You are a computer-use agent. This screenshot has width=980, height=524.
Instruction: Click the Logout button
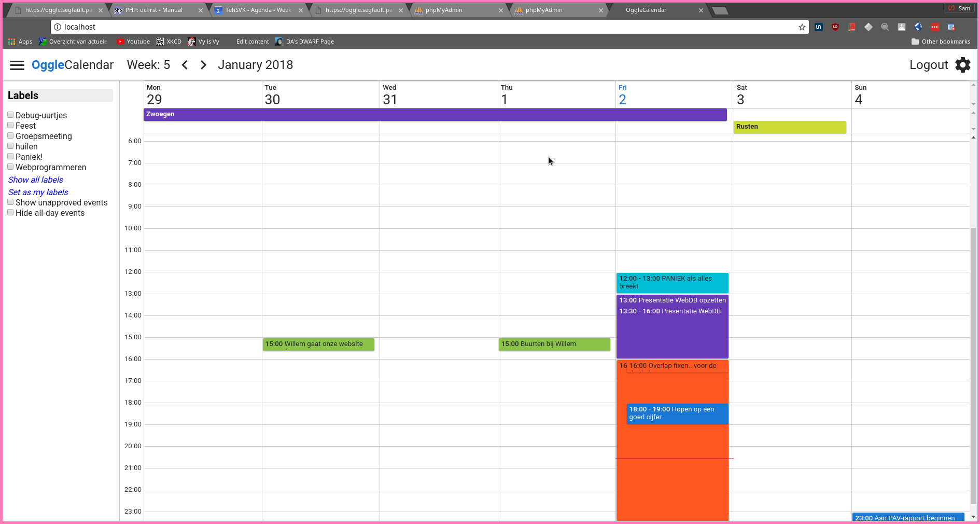tap(928, 65)
